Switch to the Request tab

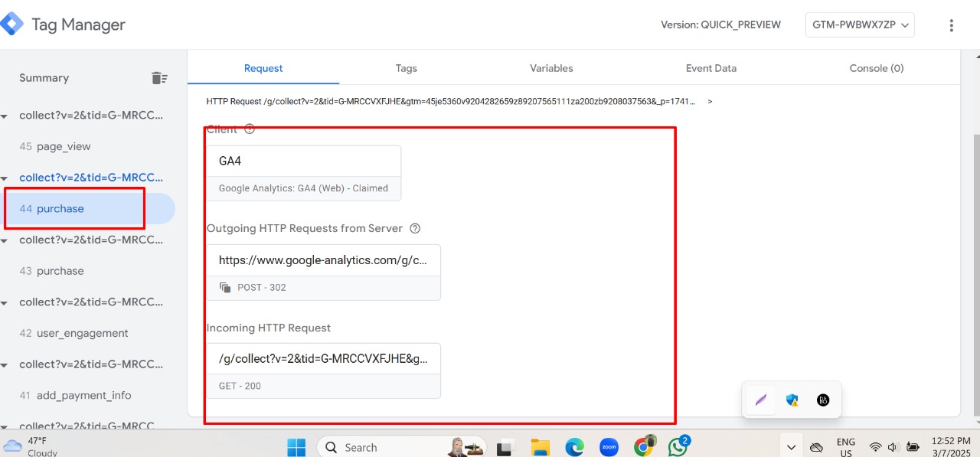click(x=263, y=68)
